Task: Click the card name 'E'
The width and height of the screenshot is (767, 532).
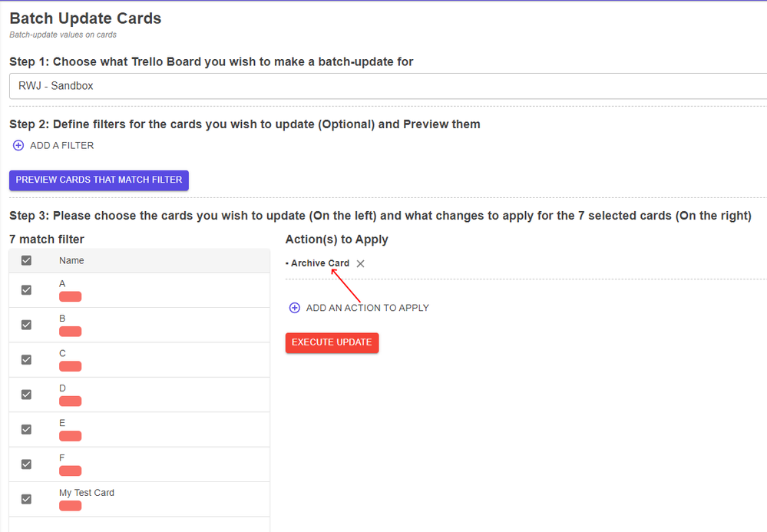Action: [62, 423]
